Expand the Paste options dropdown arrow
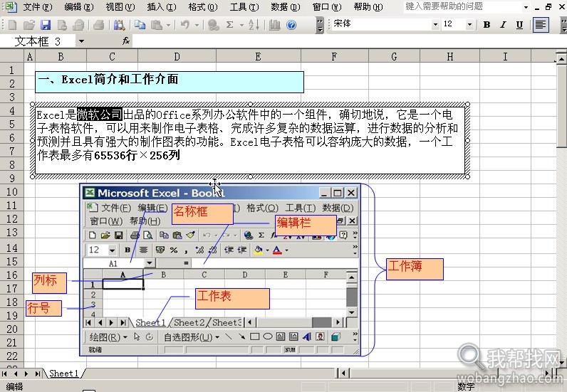Image resolution: width=567 pixels, height=392 pixels. pyautogui.click(x=168, y=25)
